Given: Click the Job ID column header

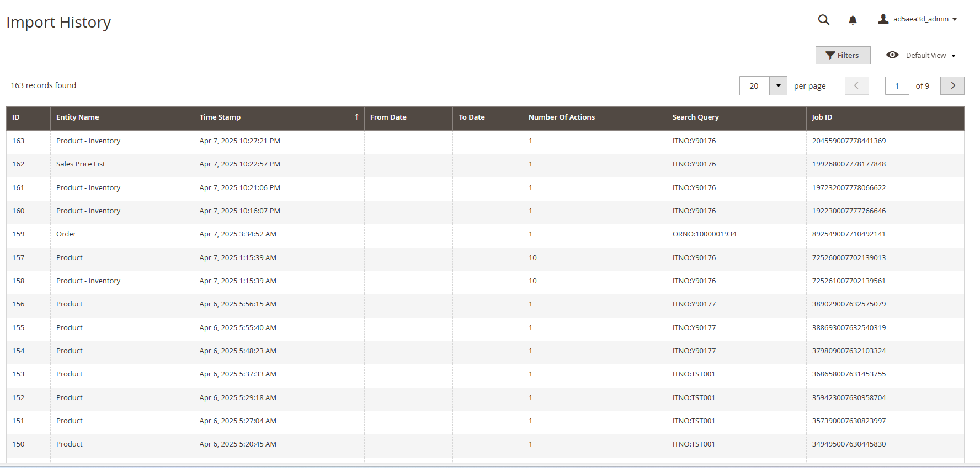Looking at the screenshot, I should coord(822,117).
